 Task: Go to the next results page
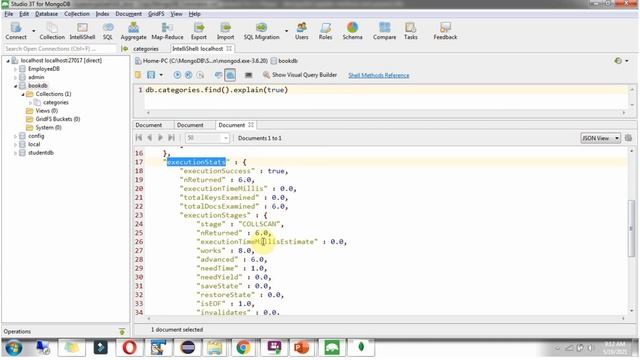(160, 138)
